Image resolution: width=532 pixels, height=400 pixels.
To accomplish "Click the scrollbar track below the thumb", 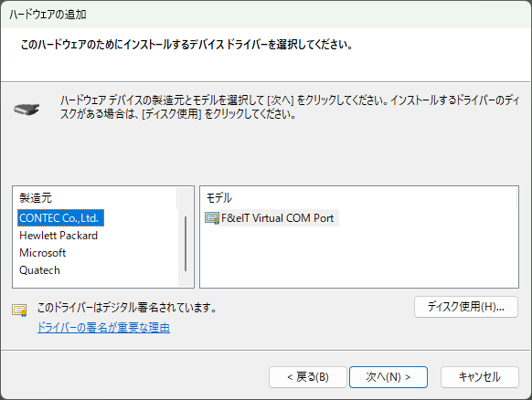I will pyautogui.click(x=186, y=279).
